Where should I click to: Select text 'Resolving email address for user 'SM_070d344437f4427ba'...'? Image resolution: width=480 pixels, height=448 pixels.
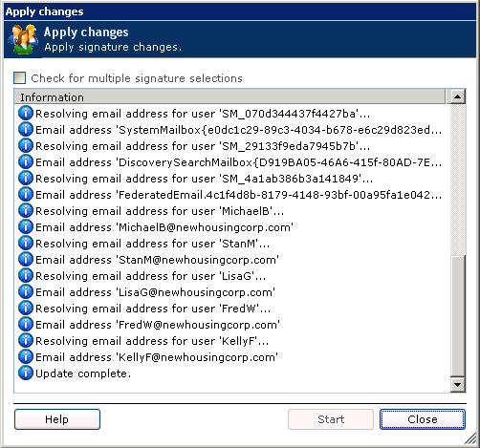203,114
